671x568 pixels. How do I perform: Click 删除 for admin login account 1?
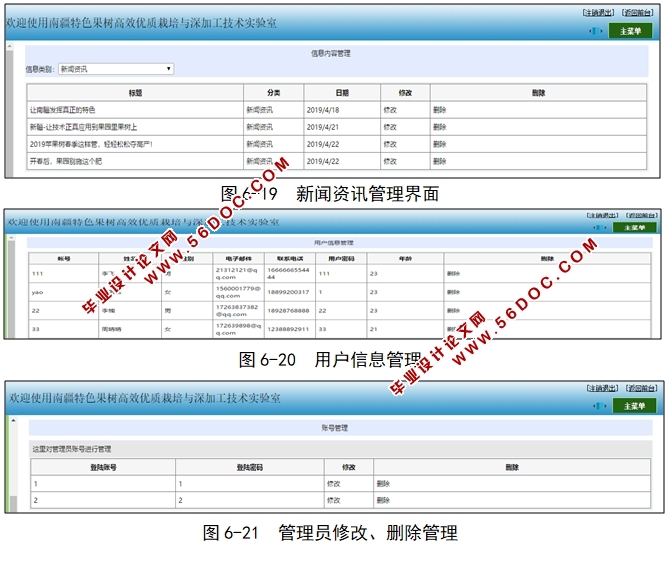click(383, 484)
